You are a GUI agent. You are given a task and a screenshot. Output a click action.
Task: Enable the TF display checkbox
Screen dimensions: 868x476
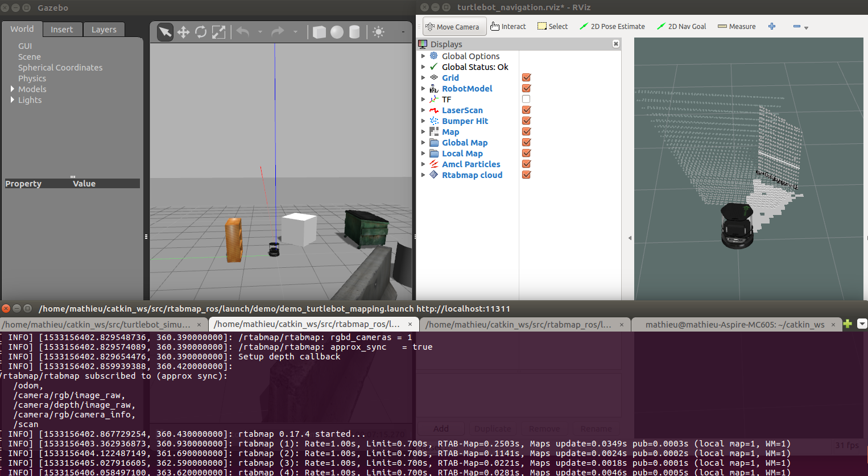pyautogui.click(x=526, y=100)
